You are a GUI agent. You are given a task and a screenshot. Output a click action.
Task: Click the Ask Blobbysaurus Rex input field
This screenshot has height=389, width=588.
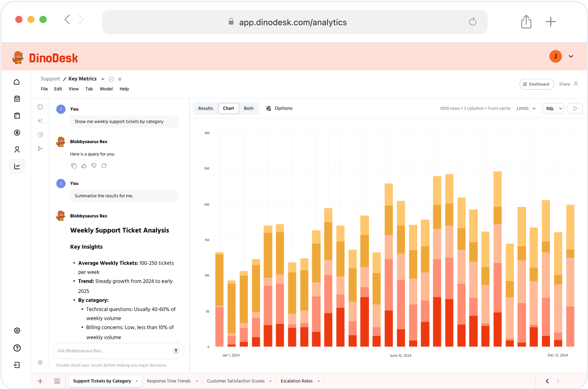click(113, 351)
